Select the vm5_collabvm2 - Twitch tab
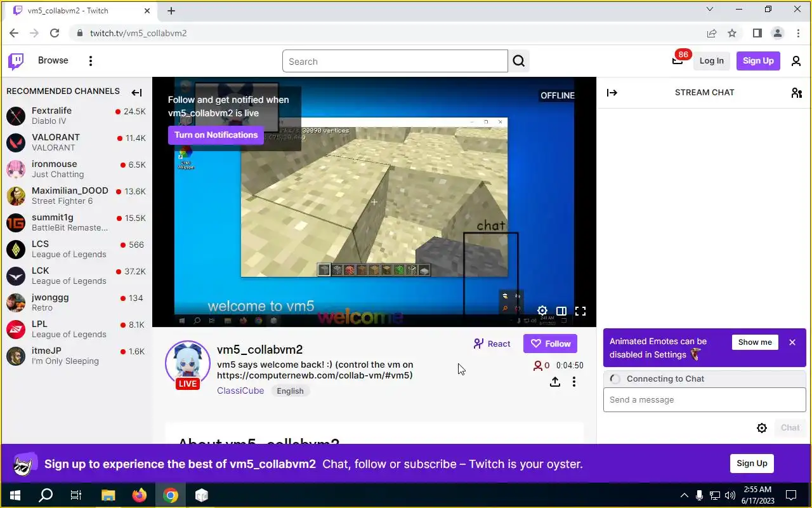This screenshot has height=508, width=812. 82,11
